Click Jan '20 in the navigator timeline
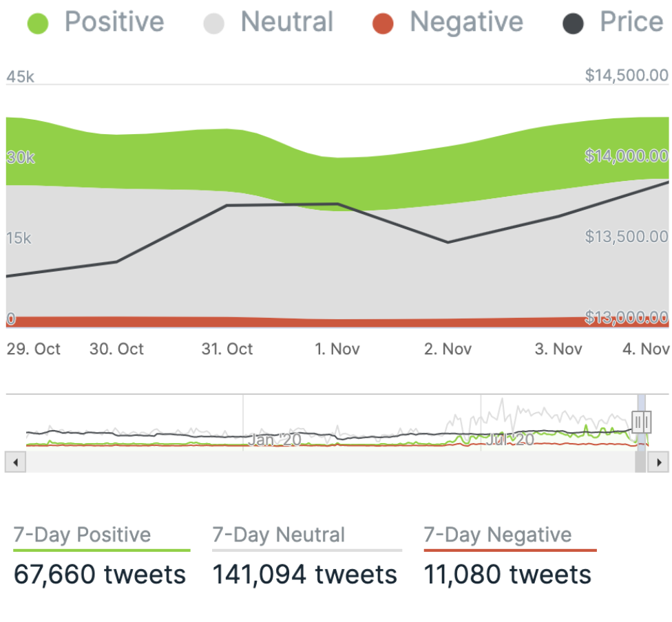672x622 pixels. [x=273, y=439]
